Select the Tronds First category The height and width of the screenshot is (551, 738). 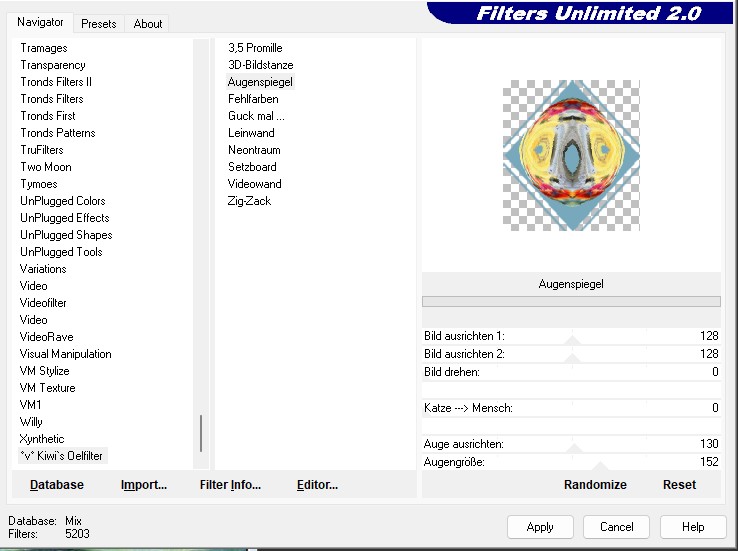click(48, 116)
